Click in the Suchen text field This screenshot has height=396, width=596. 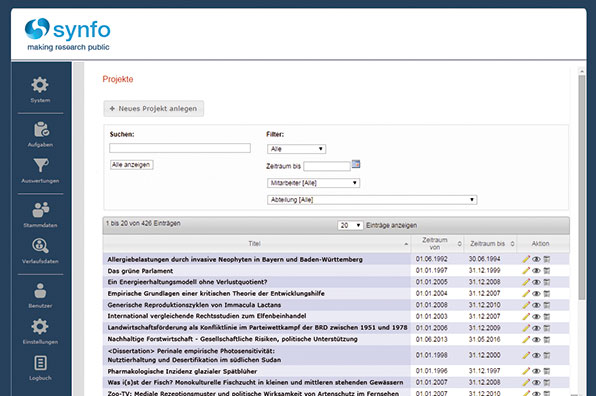[x=180, y=148]
